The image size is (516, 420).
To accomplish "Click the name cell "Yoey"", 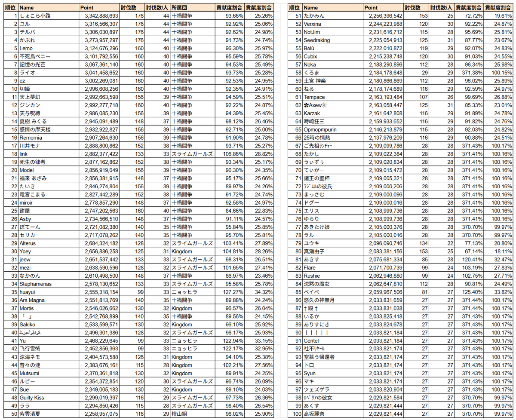I will pyautogui.click(x=49, y=251).
